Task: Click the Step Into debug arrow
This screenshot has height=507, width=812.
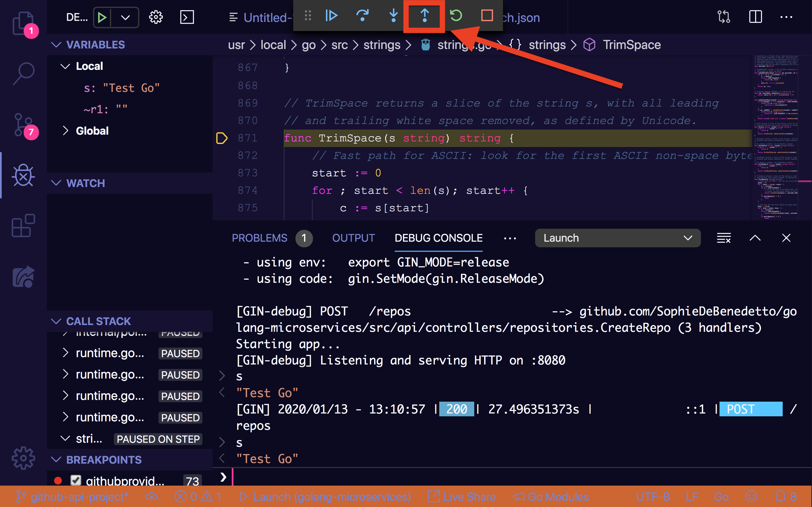Action: [x=393, y=16]
